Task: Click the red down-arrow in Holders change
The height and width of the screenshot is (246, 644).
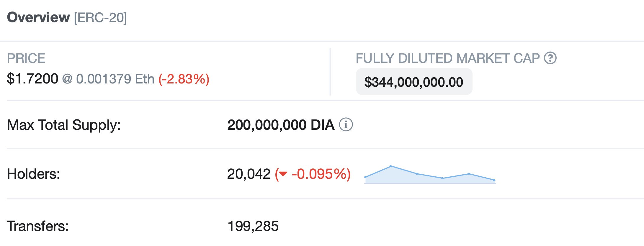Action: coord(283,174)
